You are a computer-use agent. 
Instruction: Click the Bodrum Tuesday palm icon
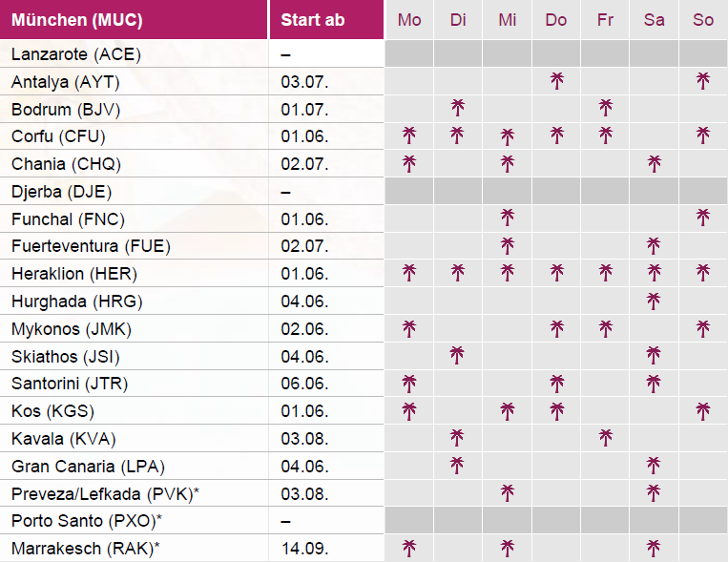click(458, 108)
